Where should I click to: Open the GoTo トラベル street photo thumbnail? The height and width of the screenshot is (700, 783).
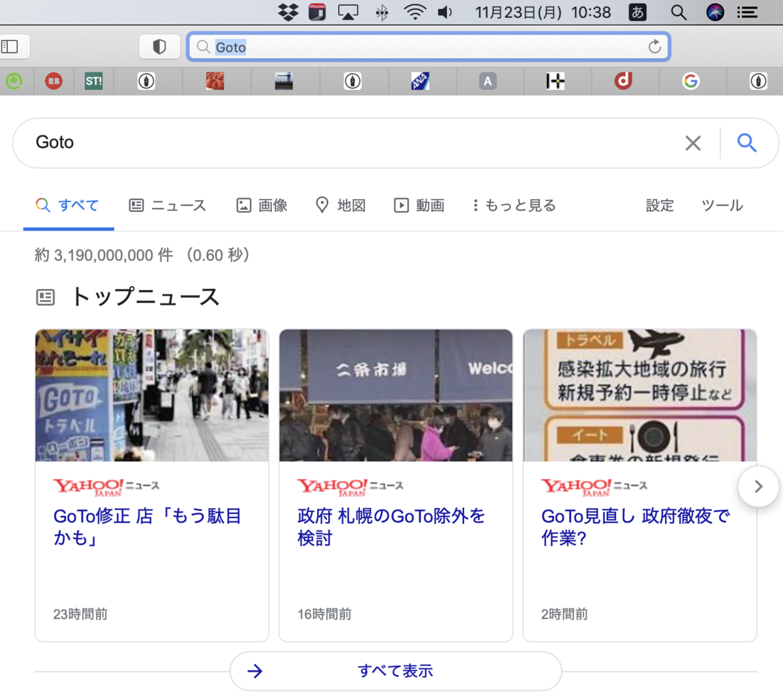(x=152, y=395)
